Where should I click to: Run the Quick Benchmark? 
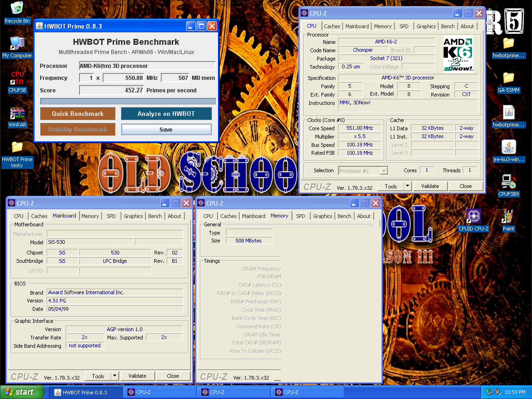pos(78,114)
